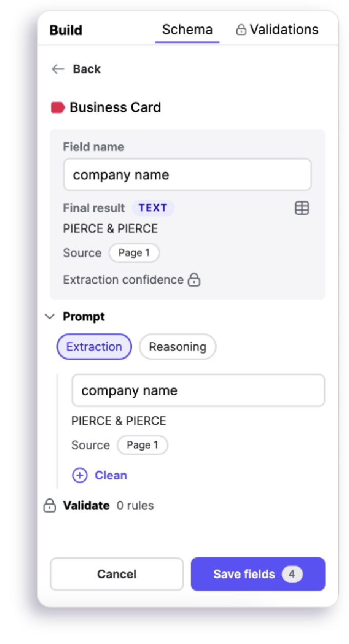The height and width of the screenshot is (644, 349).
Task: Select the Extraction prompt pill
Action: click(x=94, y=347)
